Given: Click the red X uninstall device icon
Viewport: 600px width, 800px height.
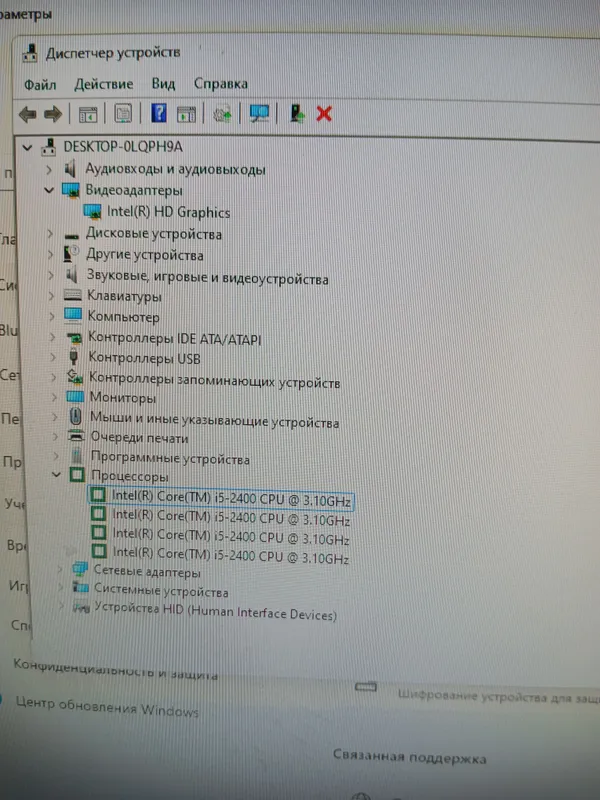Looking at the screenshot, I should [324, 114].
